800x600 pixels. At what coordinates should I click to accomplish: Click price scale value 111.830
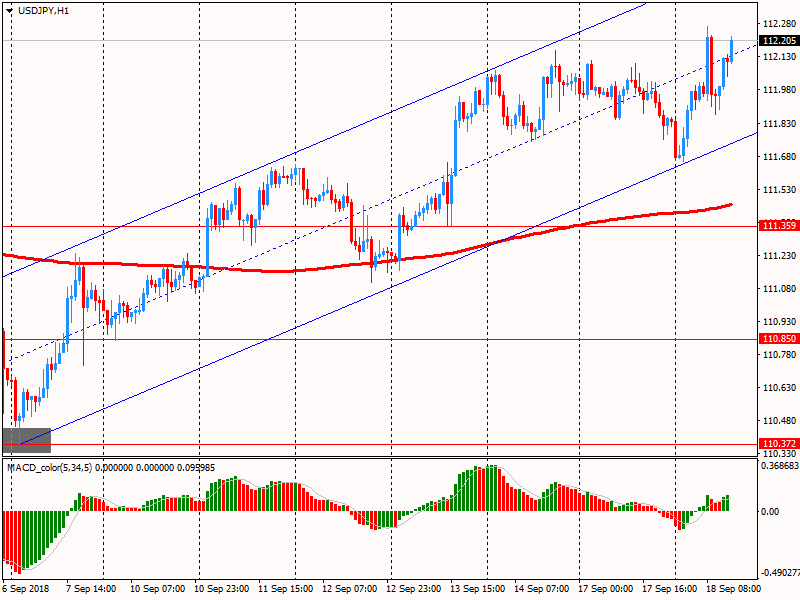pos(780,123)
